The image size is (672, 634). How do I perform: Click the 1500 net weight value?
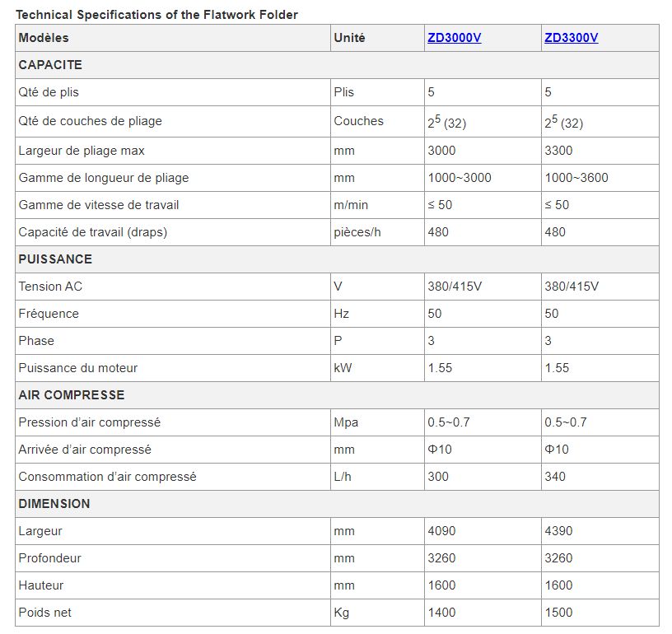[558, 613]
